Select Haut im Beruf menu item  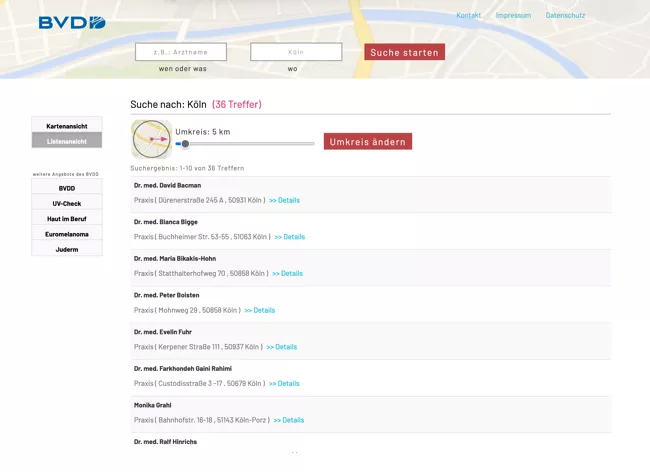tap(67, 218)
